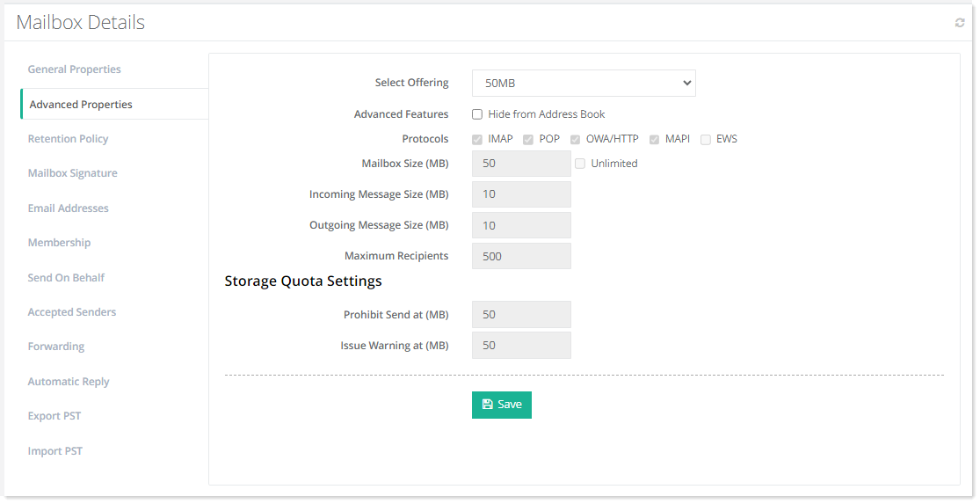This screenshot has height=504, width=980.
Task: Toggle the MAPI protocol checkbox
Action: coord(655,139)
